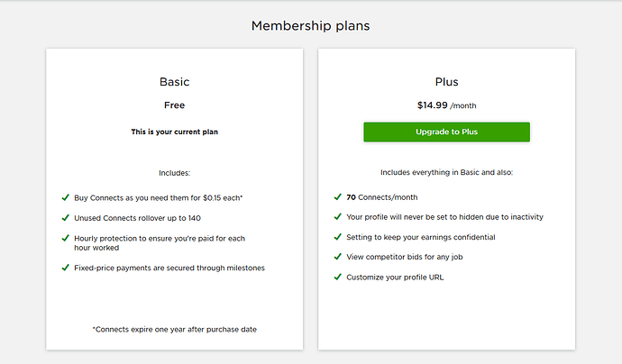The height and width of the screenshot is (364, 622).
Task: Click checkmark next to View competitor bids
Action: pyautogui.click(x=337, y=257)
